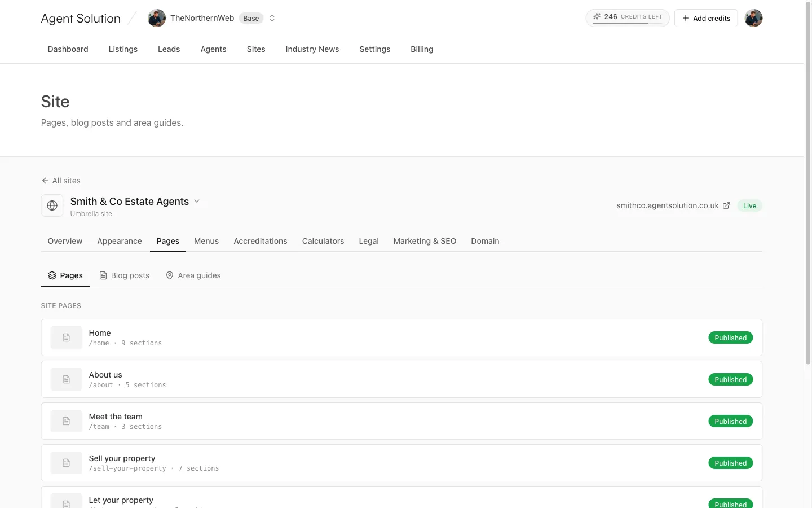The width and height of the screenshot is (812, 508).
Task: Click the Published badge on the Home row
Action: pos(730,338)
